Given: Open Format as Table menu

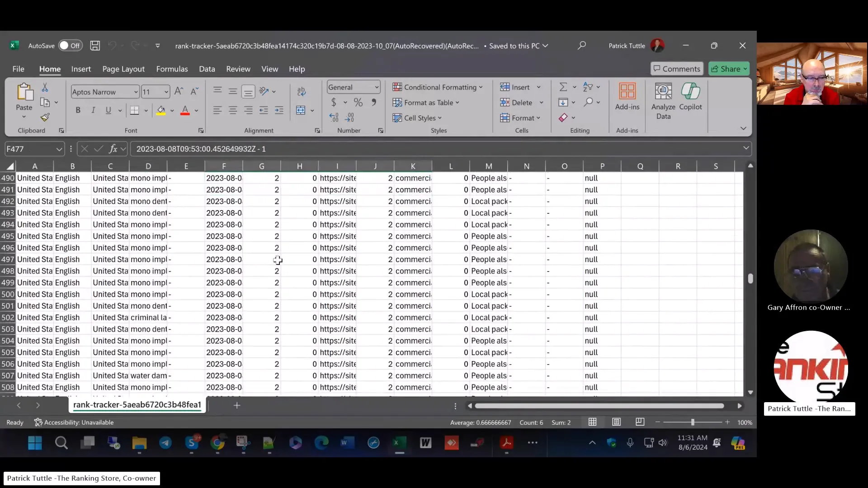Looking at the screenshot, I should point(426,103).
